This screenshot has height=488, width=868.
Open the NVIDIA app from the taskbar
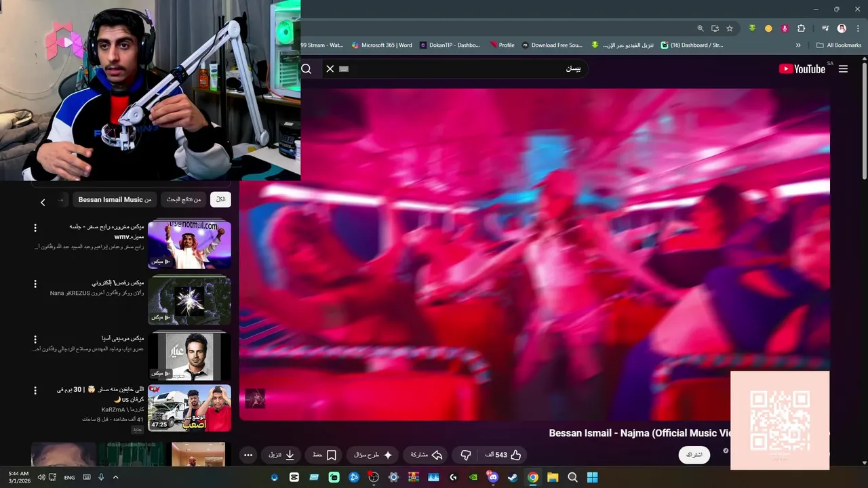pyautogui.click(x=473, y=477)
